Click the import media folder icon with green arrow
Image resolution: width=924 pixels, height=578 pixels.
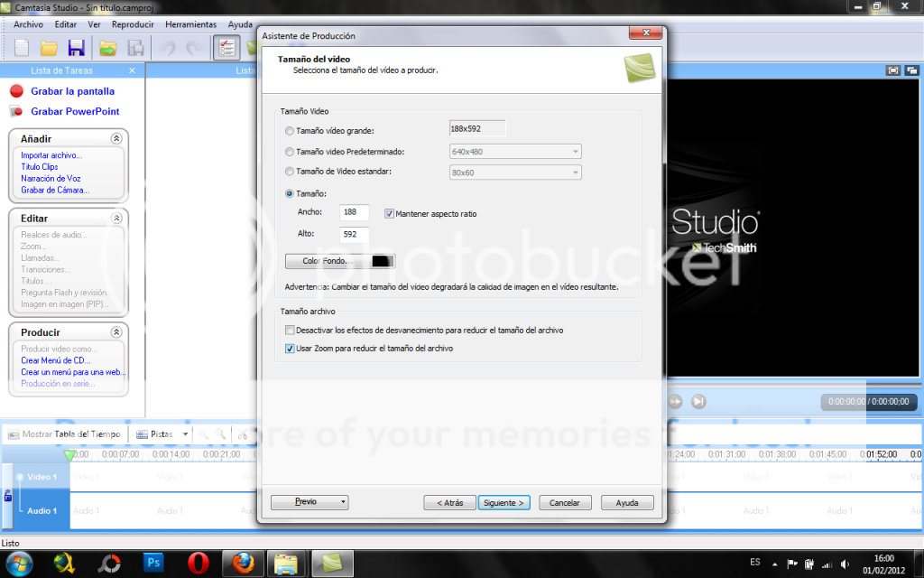[x=108, y=48]
